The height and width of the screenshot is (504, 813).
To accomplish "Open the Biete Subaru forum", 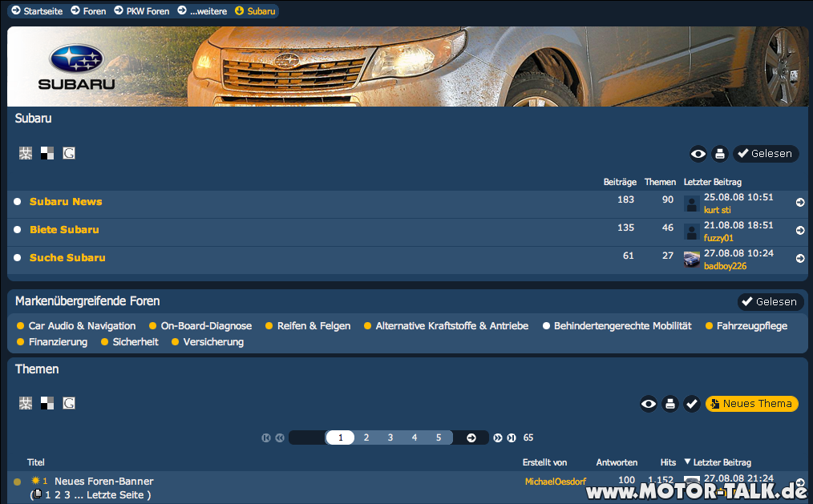I will [64, 230].
